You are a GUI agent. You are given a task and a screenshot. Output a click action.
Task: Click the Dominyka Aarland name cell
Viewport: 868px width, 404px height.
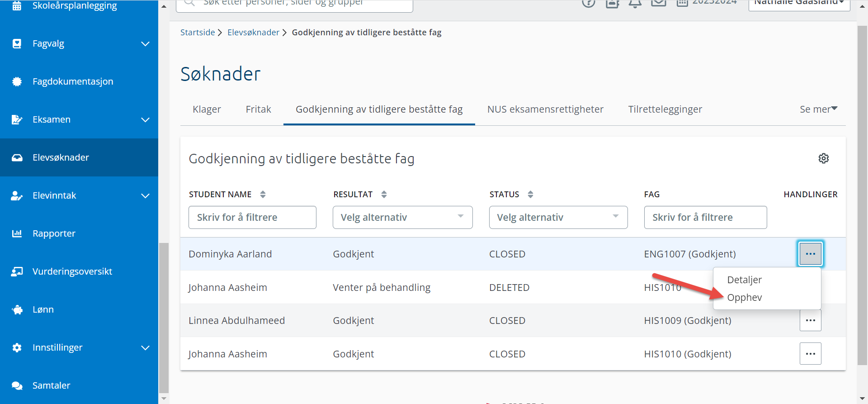(x=230, y=254)
